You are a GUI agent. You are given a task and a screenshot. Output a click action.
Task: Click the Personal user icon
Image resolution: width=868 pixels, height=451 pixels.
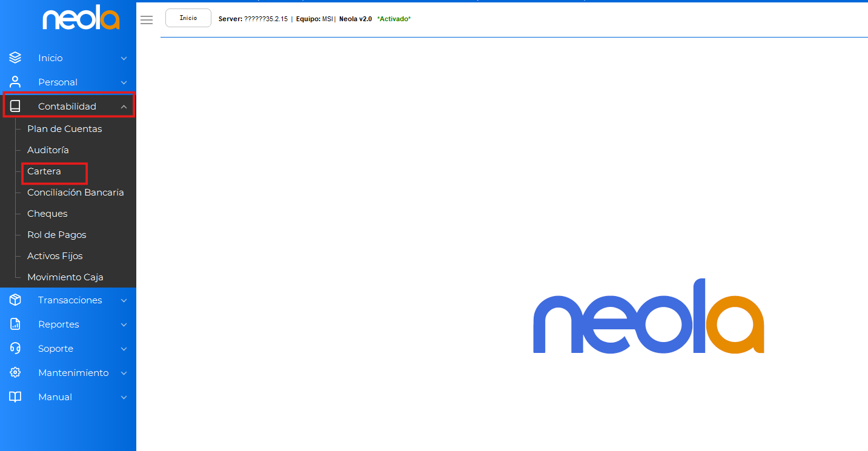click(x=15, y=82)
